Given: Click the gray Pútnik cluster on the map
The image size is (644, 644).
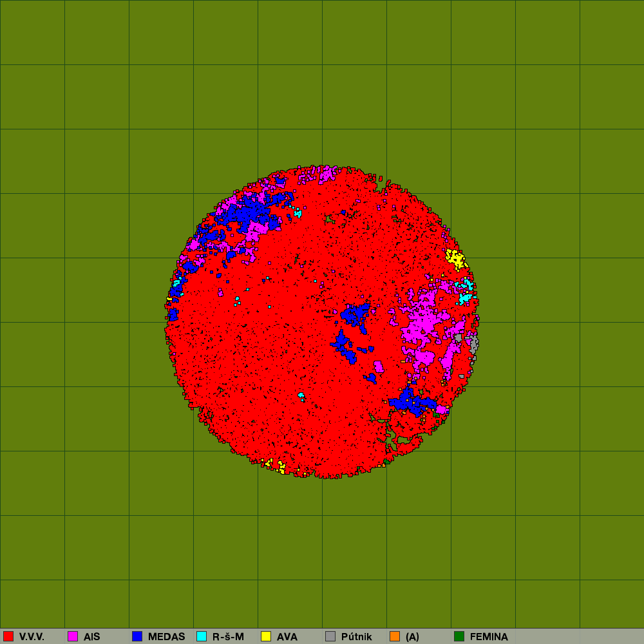Looking at the screenshot, I should click(x=473, y=343).
